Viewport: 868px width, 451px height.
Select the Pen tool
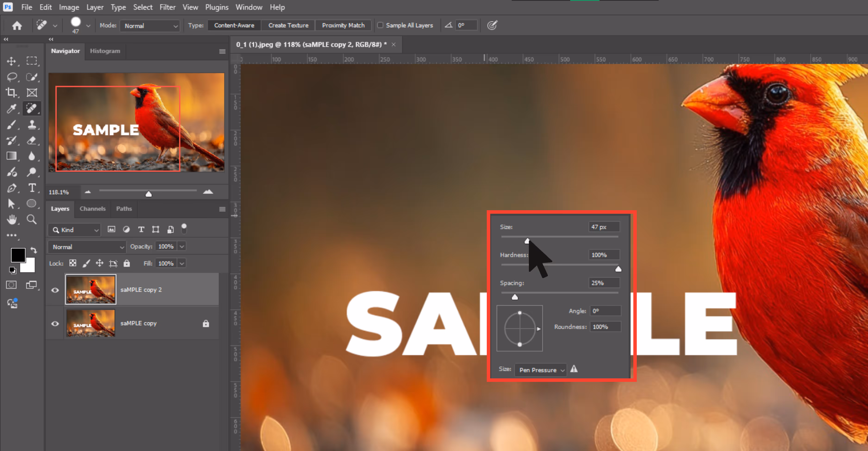11,188
